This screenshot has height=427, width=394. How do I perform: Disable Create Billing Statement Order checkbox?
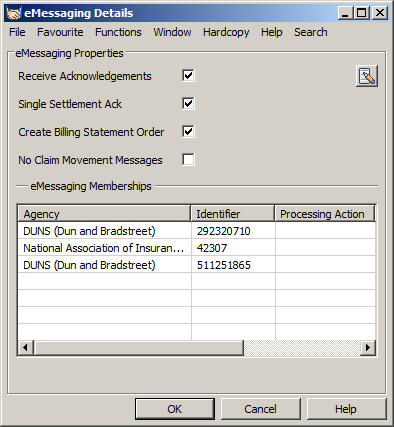(188, 132)
